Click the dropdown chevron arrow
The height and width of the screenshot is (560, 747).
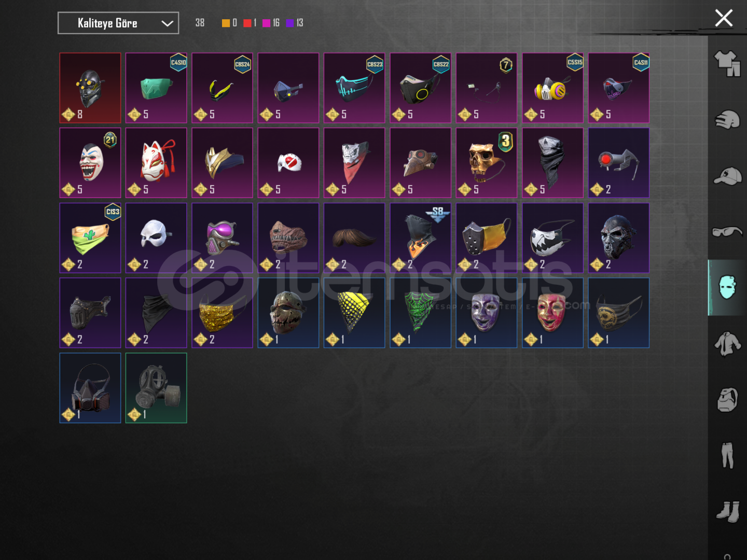point(167,23)
